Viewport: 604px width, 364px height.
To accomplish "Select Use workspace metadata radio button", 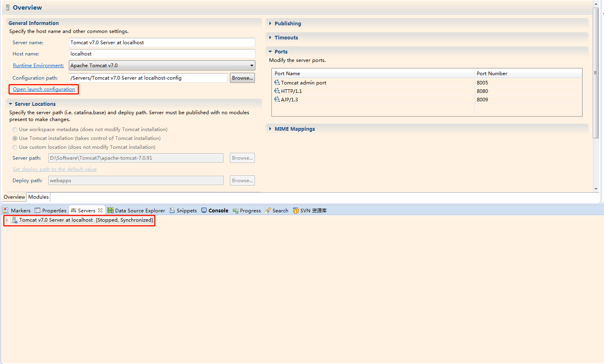I will 15,130.
